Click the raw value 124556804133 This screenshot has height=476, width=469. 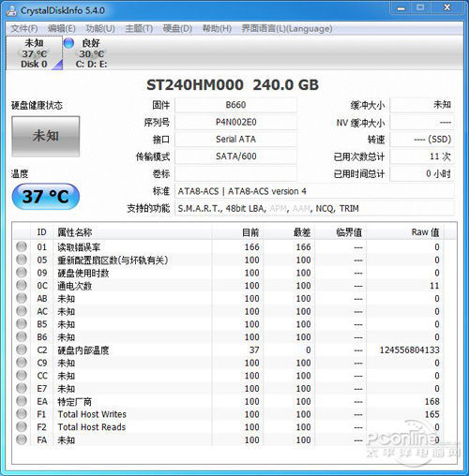pyautogui.click(x=410, y=350)
